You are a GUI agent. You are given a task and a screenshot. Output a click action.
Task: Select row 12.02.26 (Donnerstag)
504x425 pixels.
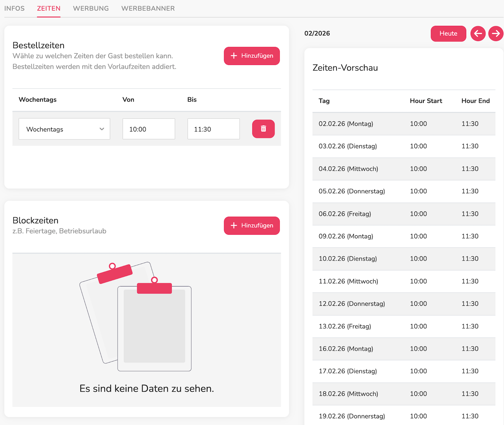click(404, 304)
